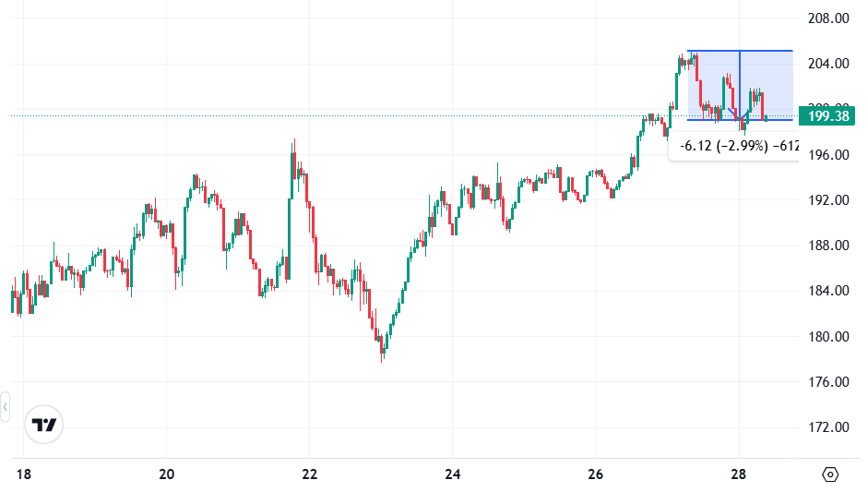Viewport: 868px width, 492px height.
Task: Expand the left side panel chevron
Action: coord(5,405)
